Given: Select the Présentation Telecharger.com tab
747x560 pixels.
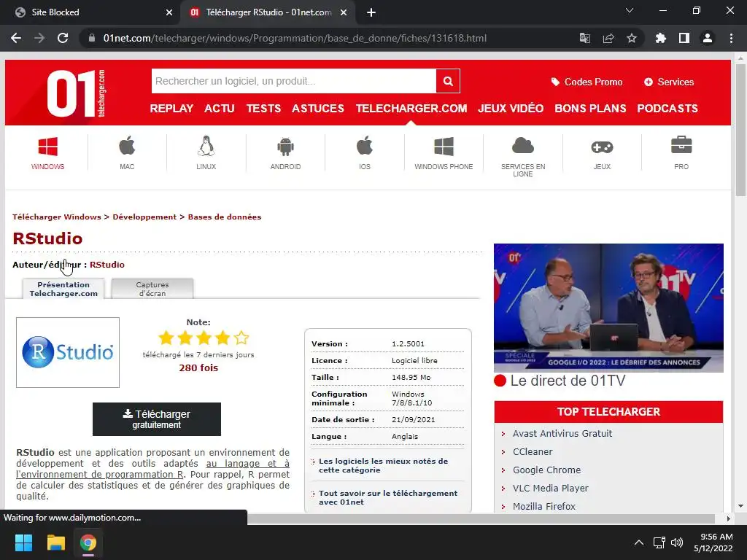Looking at the screenshot, I should pos(63,289).
